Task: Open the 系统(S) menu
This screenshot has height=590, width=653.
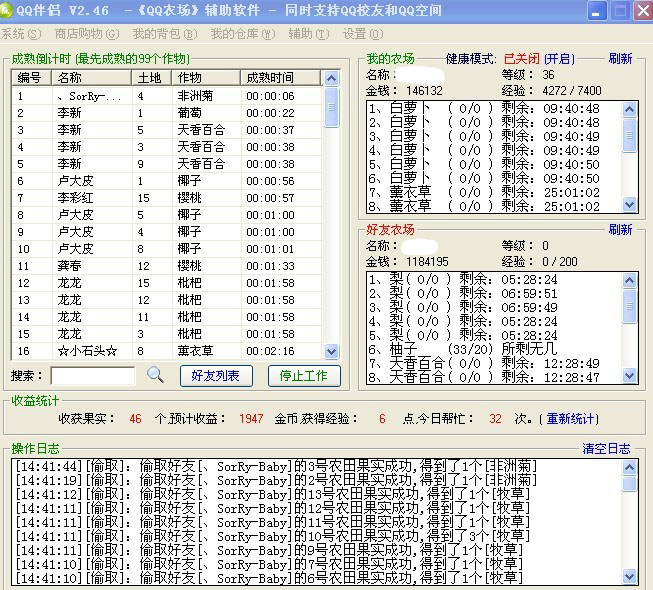Action: coord(21,34)
